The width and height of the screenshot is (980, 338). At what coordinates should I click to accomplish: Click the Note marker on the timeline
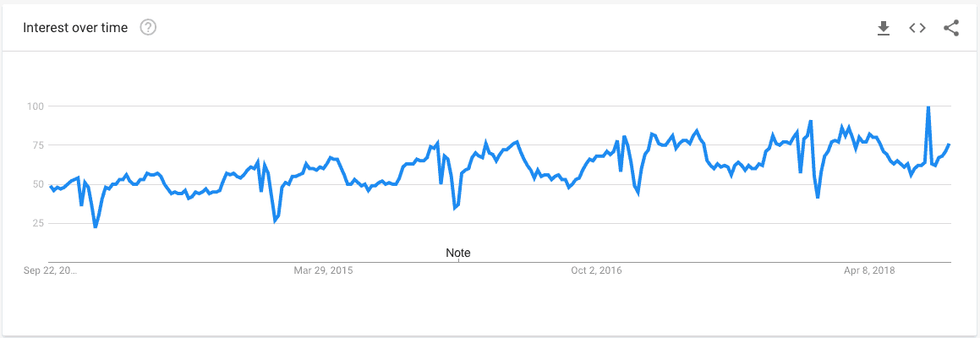pyautogui.click(x=458, y=253)
